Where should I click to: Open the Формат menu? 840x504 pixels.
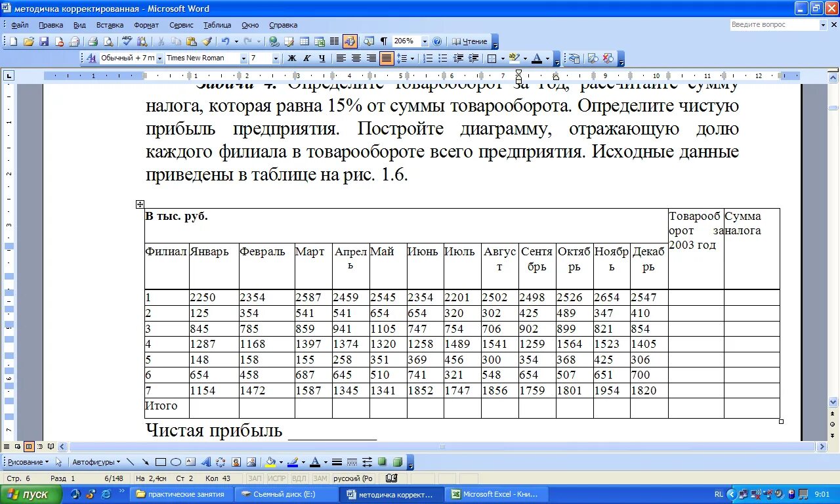[x=146, y=25]
